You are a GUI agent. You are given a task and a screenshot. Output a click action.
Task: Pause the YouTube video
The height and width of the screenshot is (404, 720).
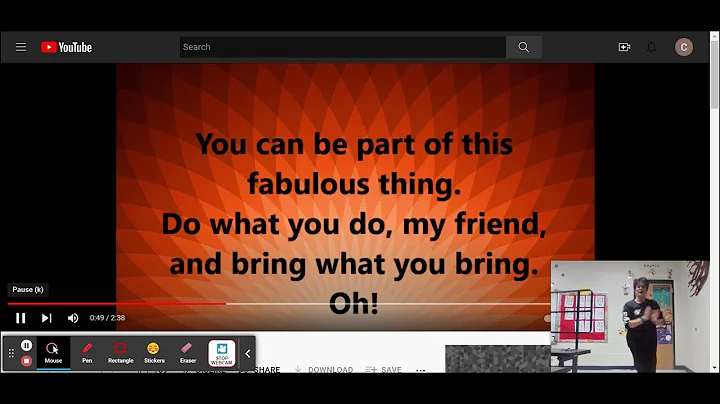point(21,318)
